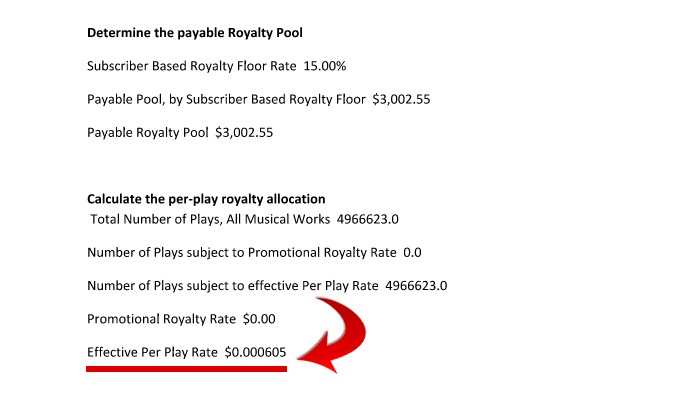The width and height of the screenshot is (700, 403).
Task: Click the Total Number of Plays line
Action: pyautogui.click(x=244, y=220)
